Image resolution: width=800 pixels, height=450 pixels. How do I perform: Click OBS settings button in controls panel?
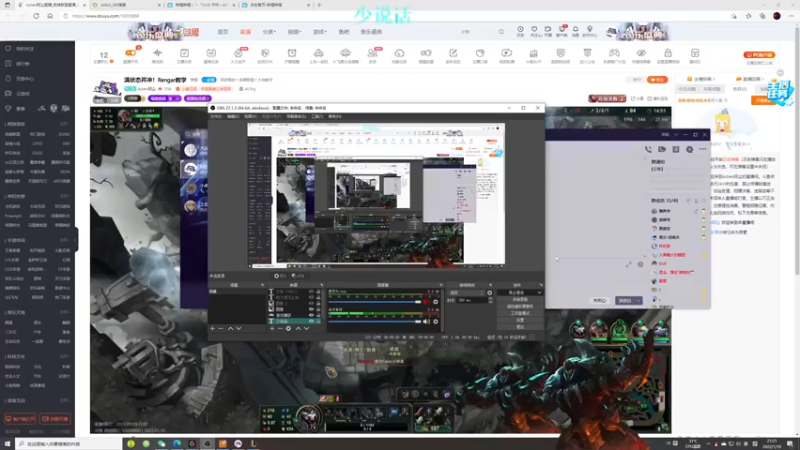(519, 320)
